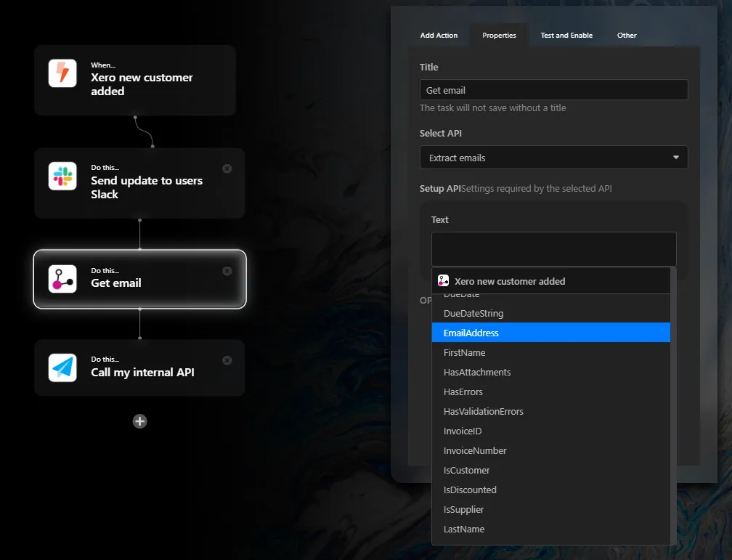
Task: Click the Select API dropdown arrow
Action: (675, 158)
